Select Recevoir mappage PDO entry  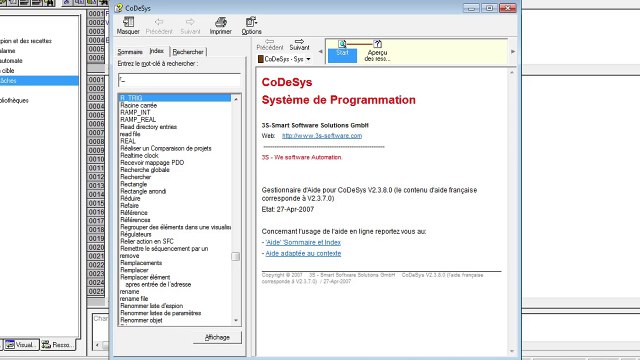click(x=152, y=162)
